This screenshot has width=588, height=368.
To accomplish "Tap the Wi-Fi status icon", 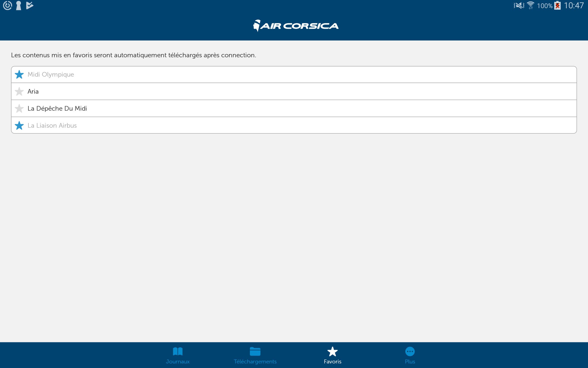I will pyautogui.click(x=530, y=5).
